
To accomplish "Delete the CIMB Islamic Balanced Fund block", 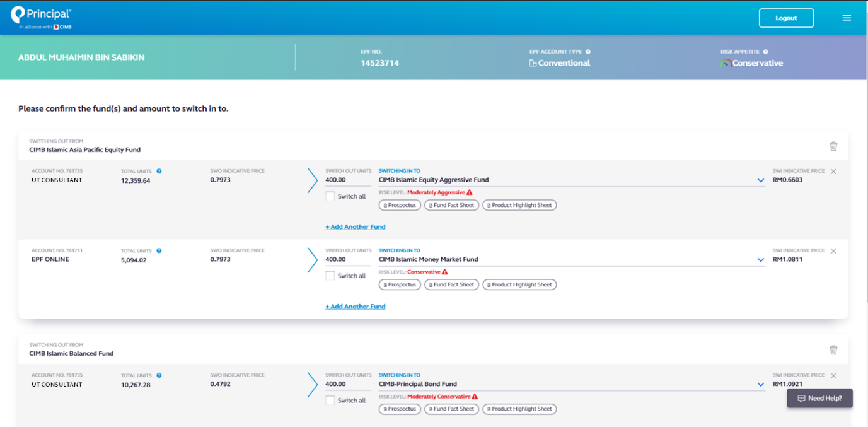I will [x=833, y=350].
